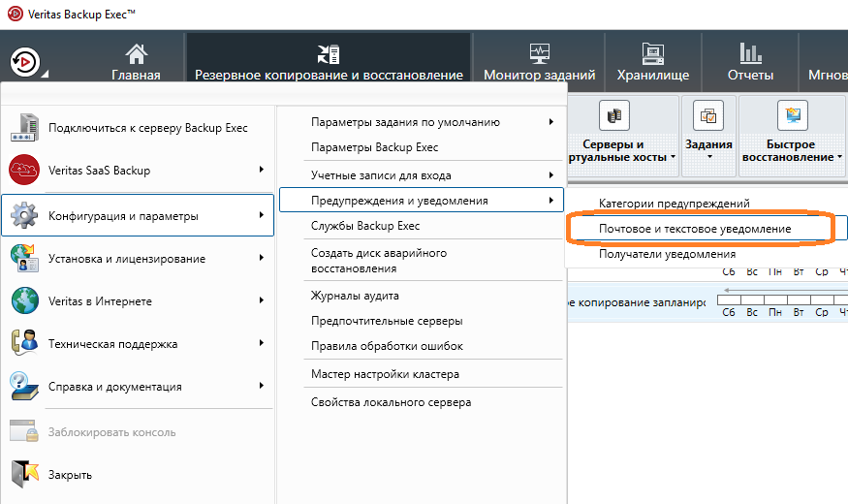Viewport: 848px width, 504px height.
Task: Click the Veritas logo in title bar
Action: [x=16, y=14]
